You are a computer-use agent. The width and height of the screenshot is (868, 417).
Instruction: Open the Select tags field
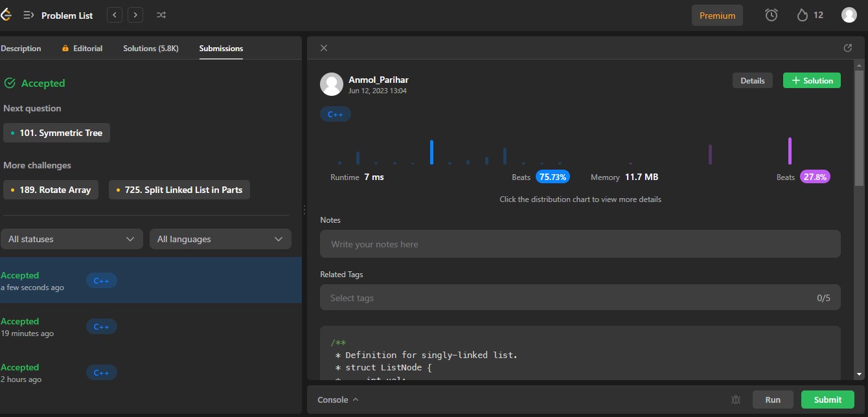[x=580, y=298]
